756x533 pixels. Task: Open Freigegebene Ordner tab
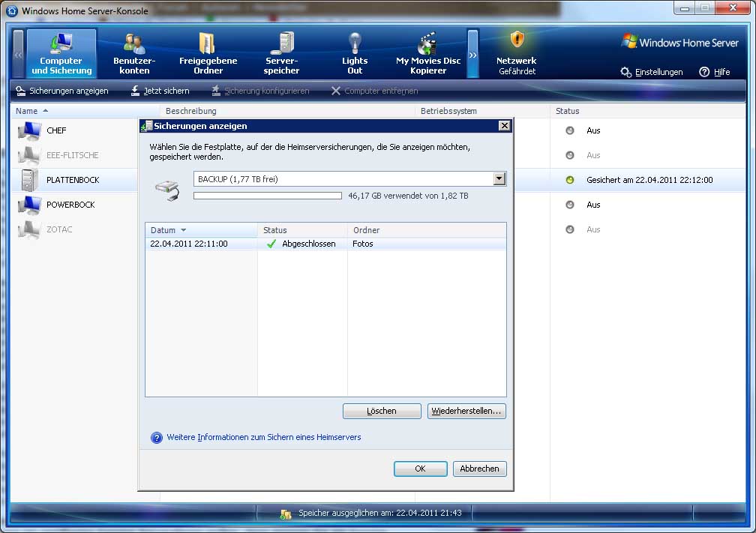click(208, 53)
